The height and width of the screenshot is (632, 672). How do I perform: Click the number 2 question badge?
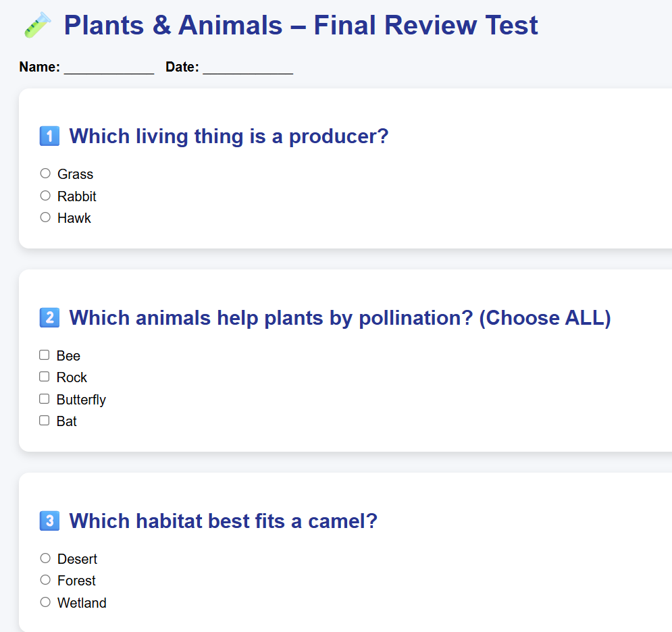(x=50, y=318)
